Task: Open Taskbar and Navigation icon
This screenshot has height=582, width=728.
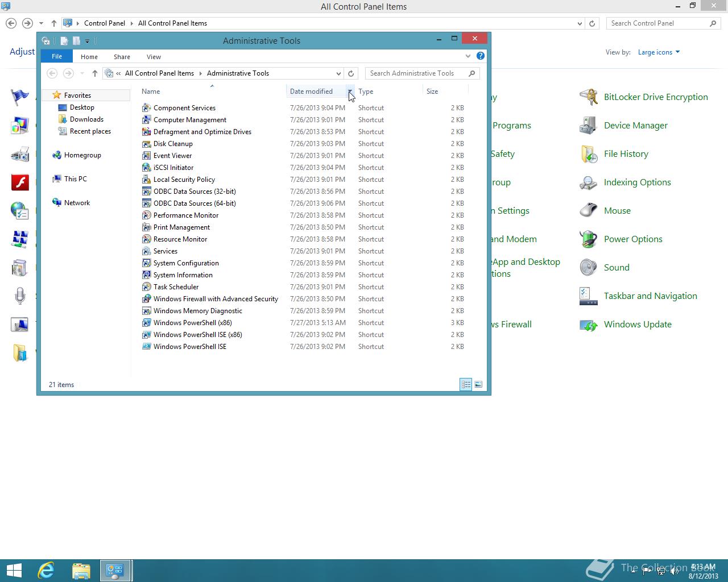Action: (588, 296)
